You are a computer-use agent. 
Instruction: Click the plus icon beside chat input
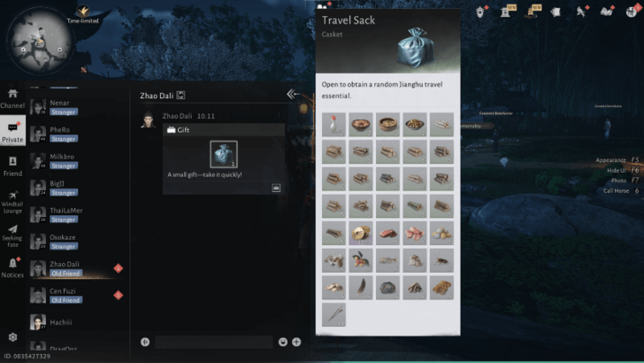tap(296, 342)
